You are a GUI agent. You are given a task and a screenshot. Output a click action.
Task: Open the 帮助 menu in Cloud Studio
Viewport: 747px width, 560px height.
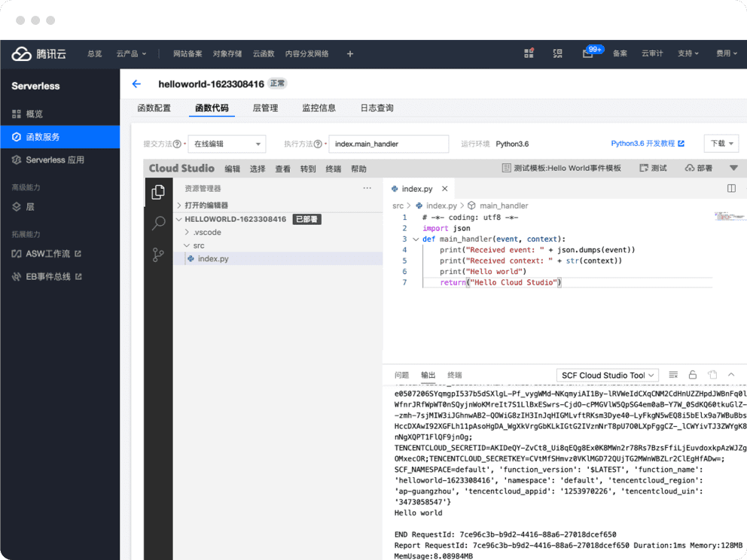tap(358, 169)
